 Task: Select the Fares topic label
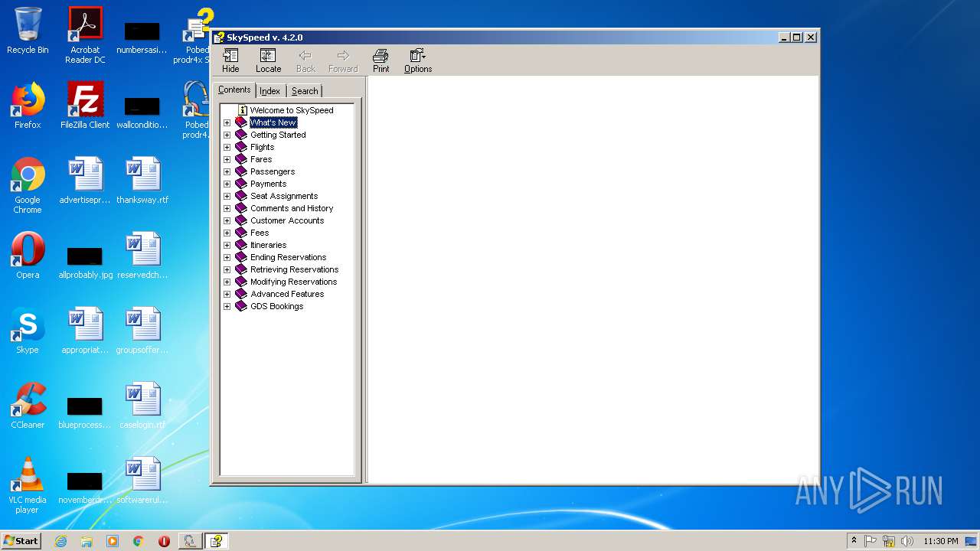(261, 159)
